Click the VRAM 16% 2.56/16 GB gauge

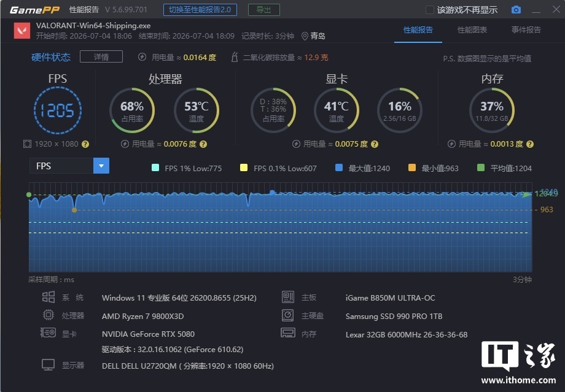pyautogui.click(x=400, y=110)
